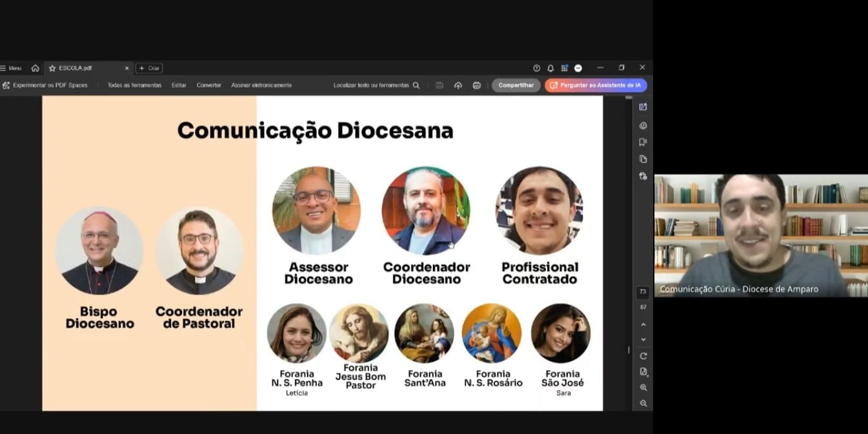Click the cloud upload icon
The image size is (868, 434).
(458, 85)
